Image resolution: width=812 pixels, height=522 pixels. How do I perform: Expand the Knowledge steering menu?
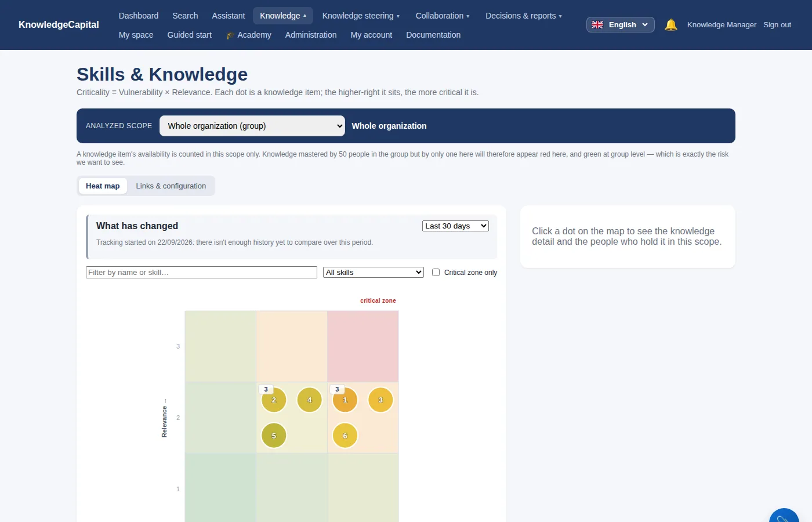(x=361, y=16)
